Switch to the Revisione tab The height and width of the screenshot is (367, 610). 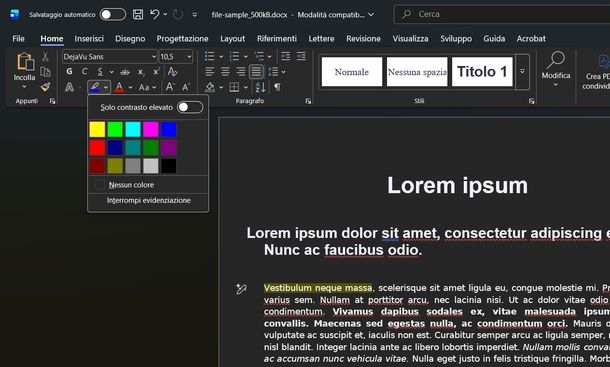coord(363,39)
